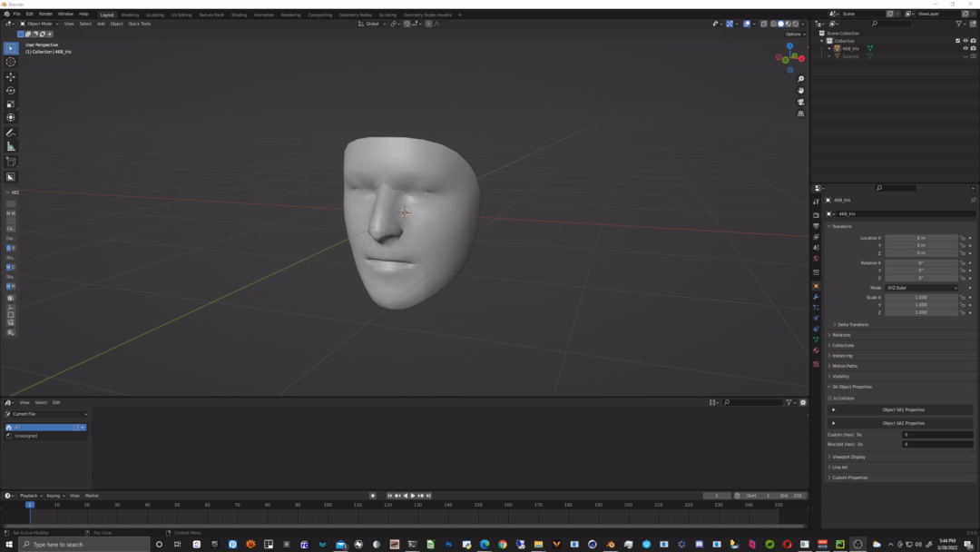Open the XYZ Euler rotation mode dropdown
The height and width of the screenshot is (552, 980).
(x=921, y=288)
